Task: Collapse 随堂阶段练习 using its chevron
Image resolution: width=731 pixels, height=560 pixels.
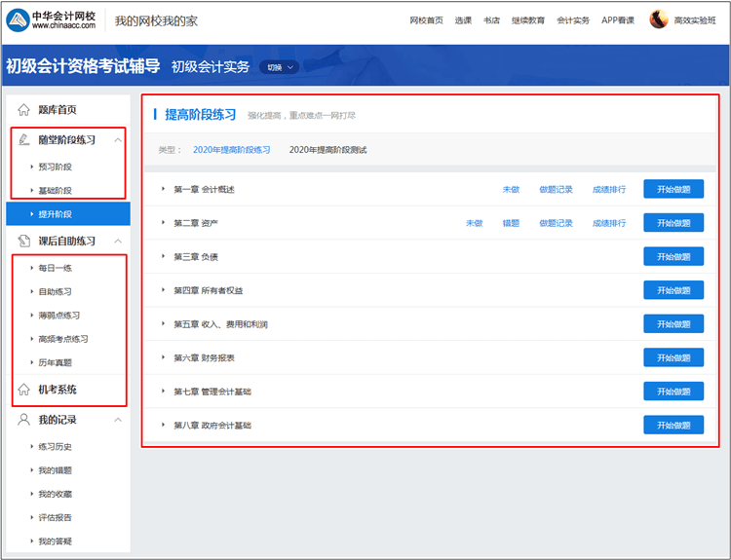Action: [x=118, y=140]
